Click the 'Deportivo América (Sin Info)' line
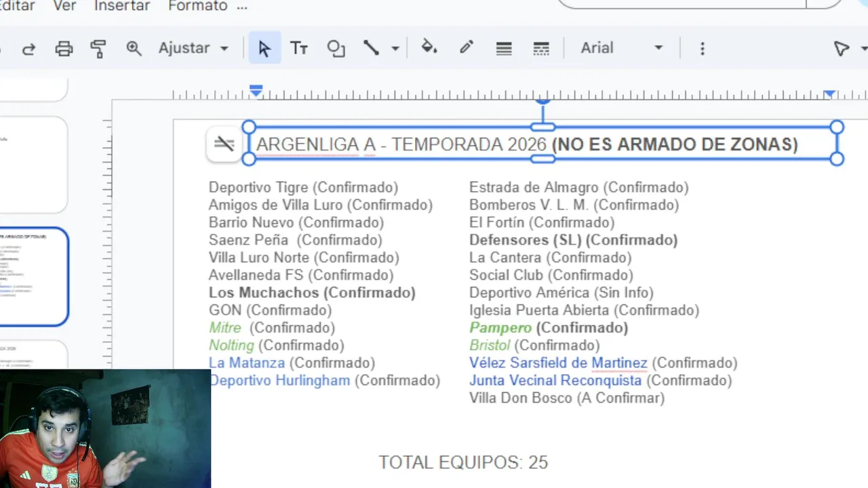Screen dimensions: 868x488 click(x=561, y=292)
